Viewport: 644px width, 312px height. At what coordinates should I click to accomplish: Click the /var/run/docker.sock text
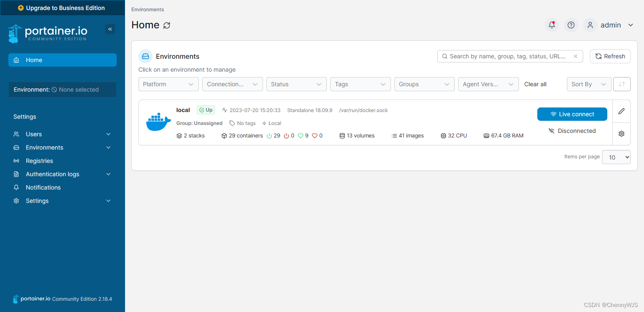(363, 110)
